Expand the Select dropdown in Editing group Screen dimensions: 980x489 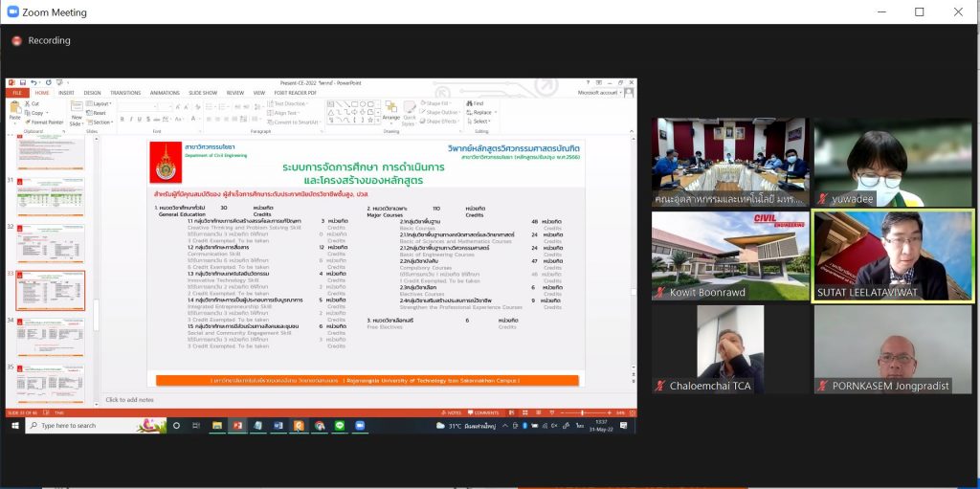[479, 122]
